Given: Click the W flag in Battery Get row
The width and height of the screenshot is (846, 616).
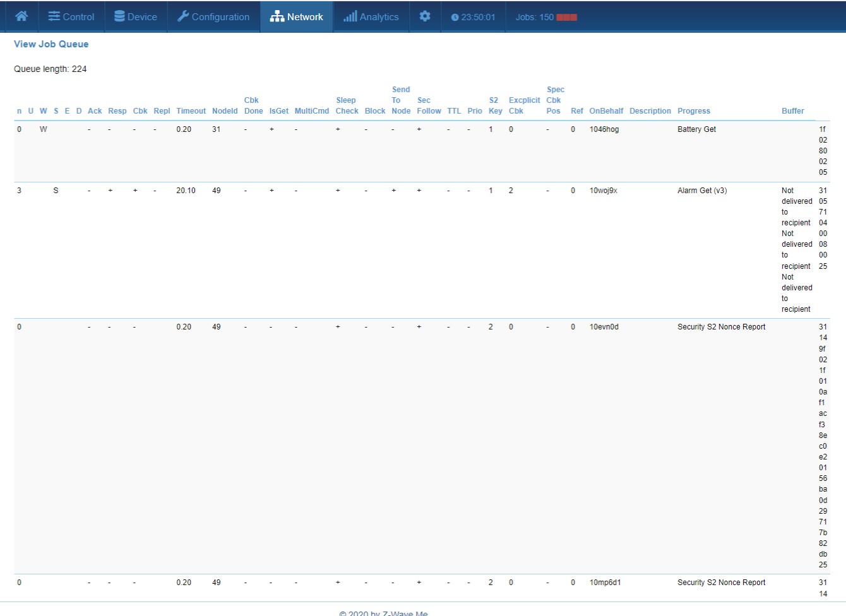Looking at the screenshot, I should click(x=43, y=129).
